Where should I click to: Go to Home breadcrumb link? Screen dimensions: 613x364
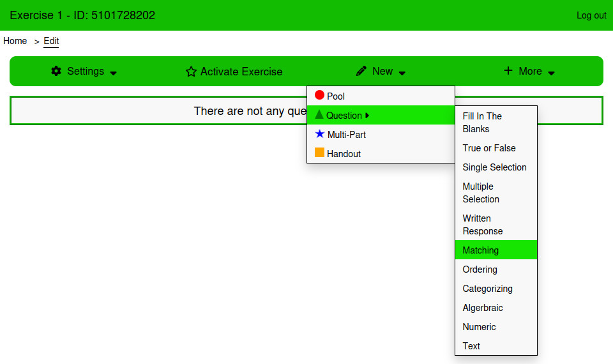coord(15,41)
